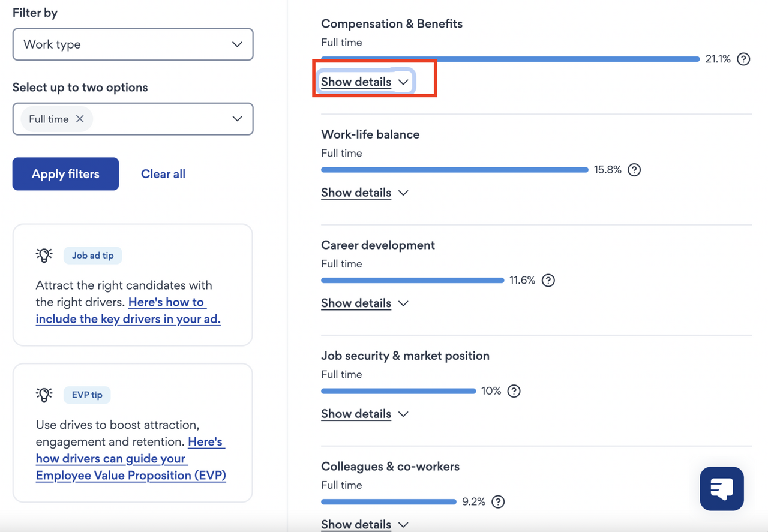
Task: Open the Work type filter dropdown
Action: [x=133, y=44]
